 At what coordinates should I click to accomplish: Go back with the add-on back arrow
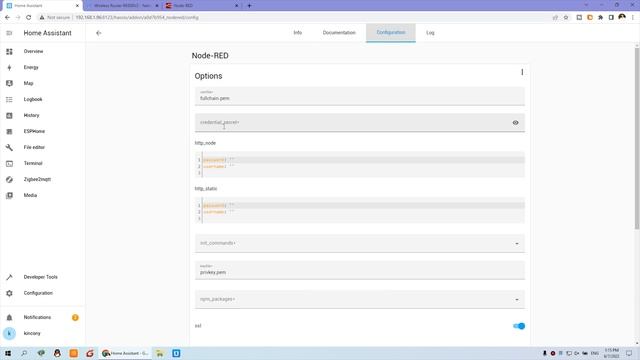coord(99,33)
